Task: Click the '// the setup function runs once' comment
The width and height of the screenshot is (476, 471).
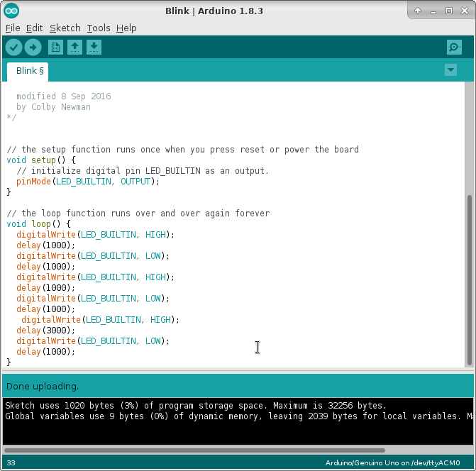Action: [x=183, y=149]
